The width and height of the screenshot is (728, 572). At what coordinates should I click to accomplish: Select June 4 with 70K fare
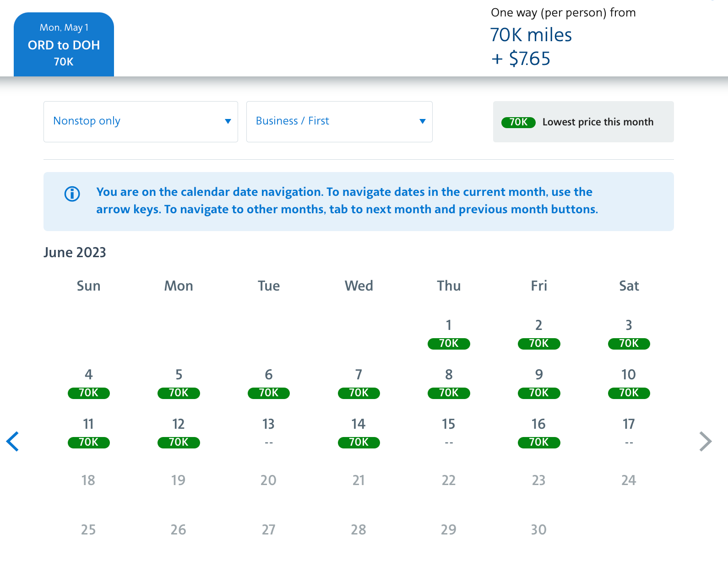(x=88, y=383)
